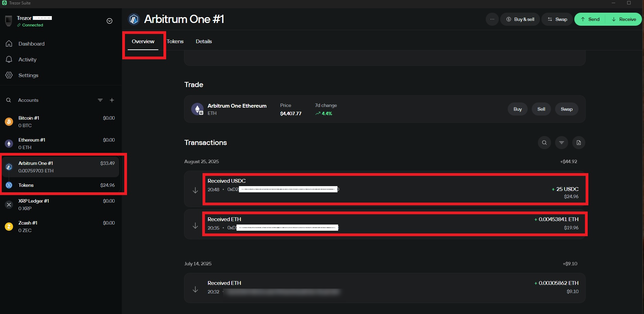Switch to the Details tab
This screenshot has height=314, width=644.
[204, 41]
